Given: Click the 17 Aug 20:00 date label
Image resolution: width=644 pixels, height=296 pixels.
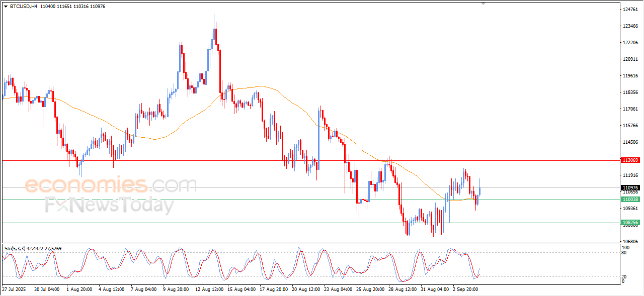Looking at the screenshot, I should 274,289.
